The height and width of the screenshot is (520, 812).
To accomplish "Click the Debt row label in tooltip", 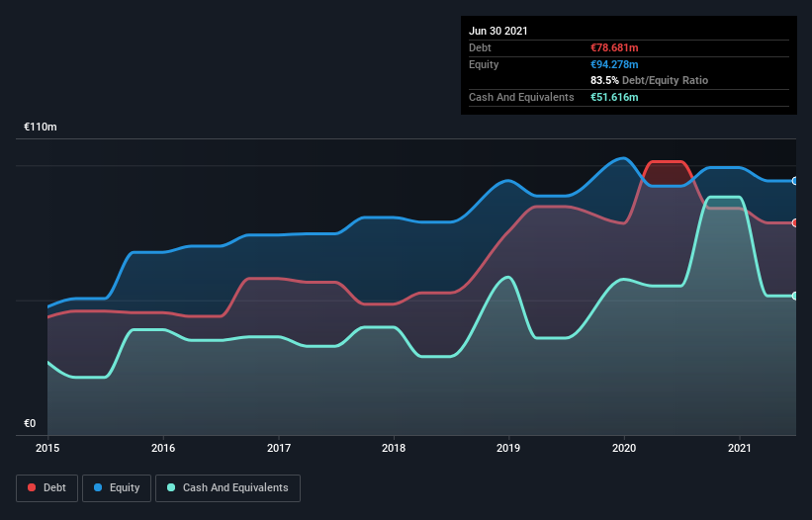I will point(480,47).
